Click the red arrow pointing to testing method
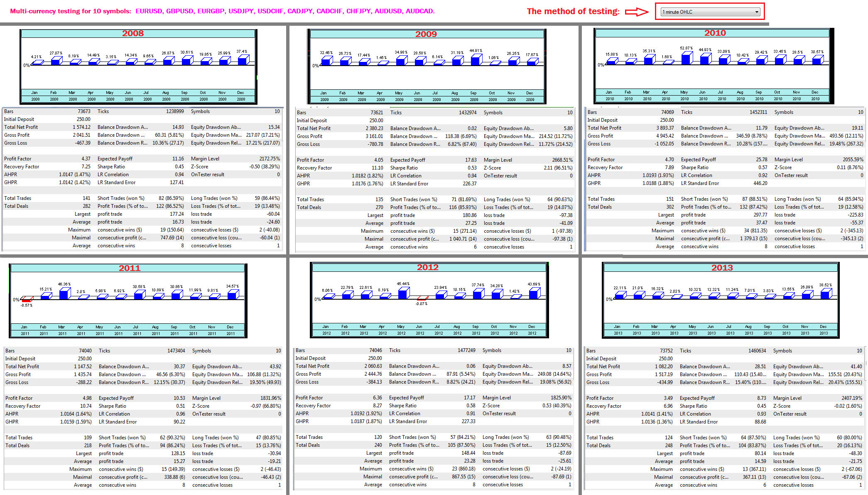 tap(637, 12)
